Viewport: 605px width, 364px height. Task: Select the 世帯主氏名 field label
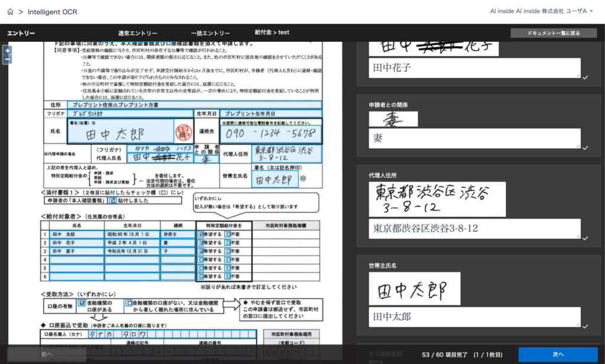pos(382,265)
